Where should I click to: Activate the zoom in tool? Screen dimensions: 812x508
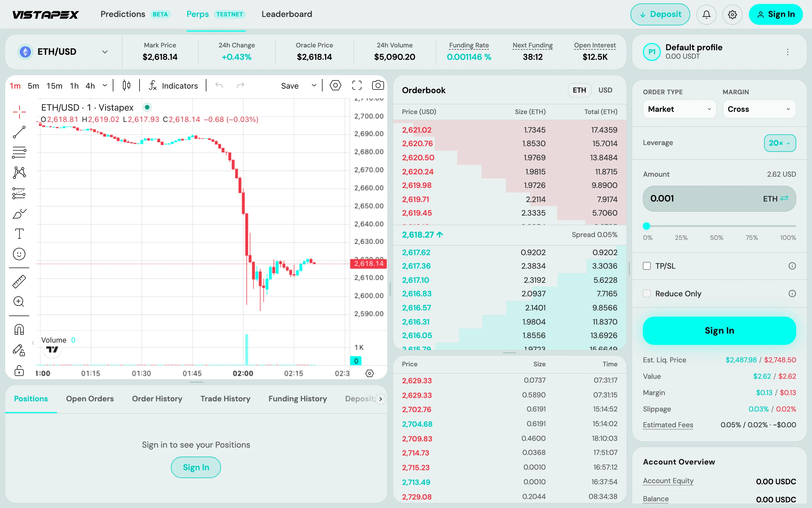coord(19,302)
